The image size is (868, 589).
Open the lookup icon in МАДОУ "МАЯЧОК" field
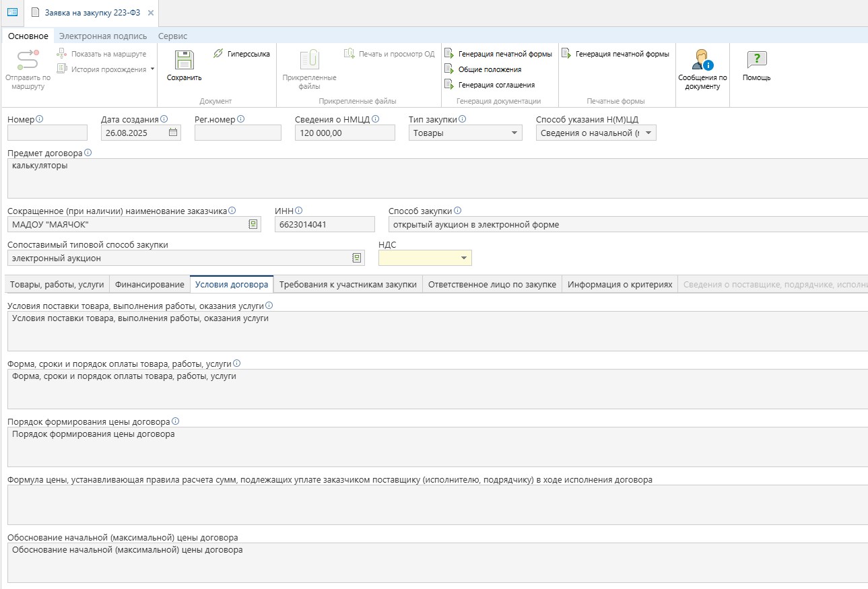point(253,224)
